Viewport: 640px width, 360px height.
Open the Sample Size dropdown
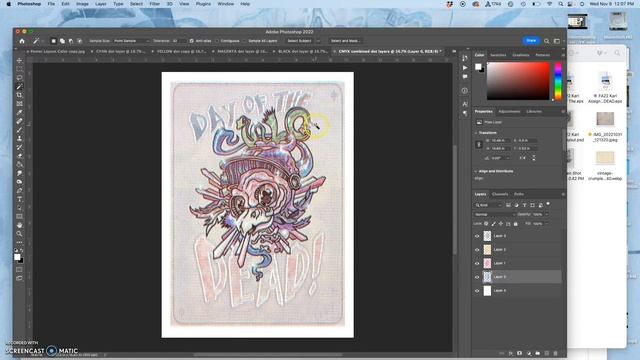click(131, 41)
